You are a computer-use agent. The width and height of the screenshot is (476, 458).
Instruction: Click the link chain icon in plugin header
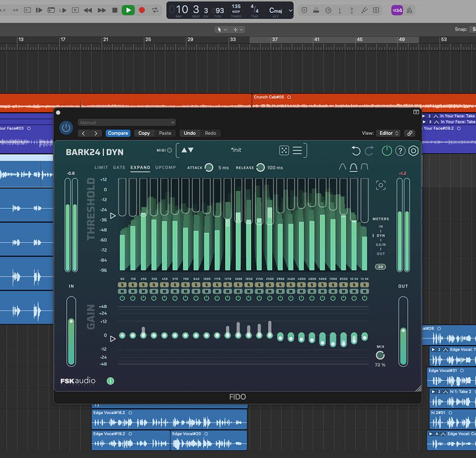click(x=409, y=133)
